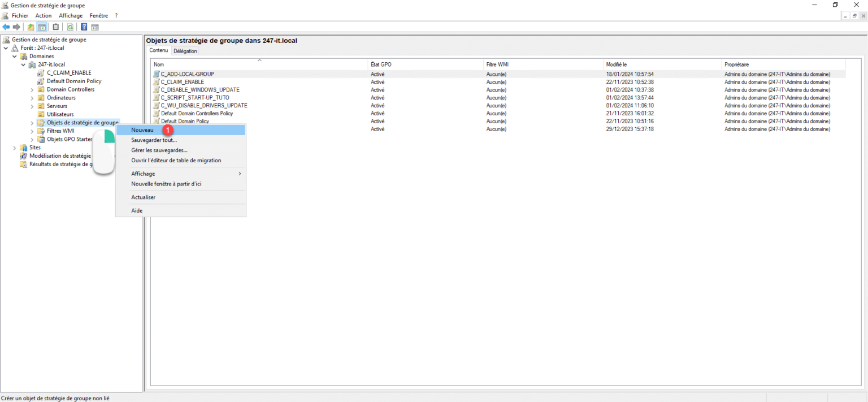The width and height of the screenshot is (868, 402).
Task: Select the C_WU_DISABLE_DRIVERS_UPDATE row
Action: click(203, 105)
